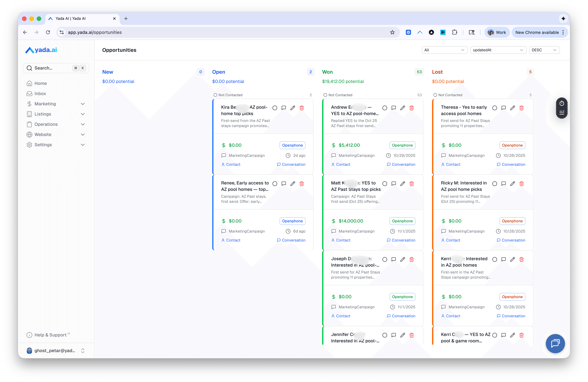
Task: Toggle status circle on the Kira card
Action: [x=275, y=108]
